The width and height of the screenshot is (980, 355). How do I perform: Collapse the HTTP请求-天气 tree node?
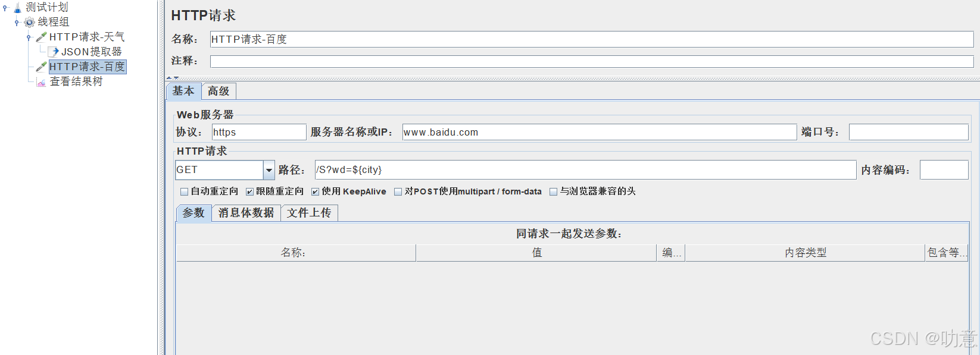[x=29, y=37]
